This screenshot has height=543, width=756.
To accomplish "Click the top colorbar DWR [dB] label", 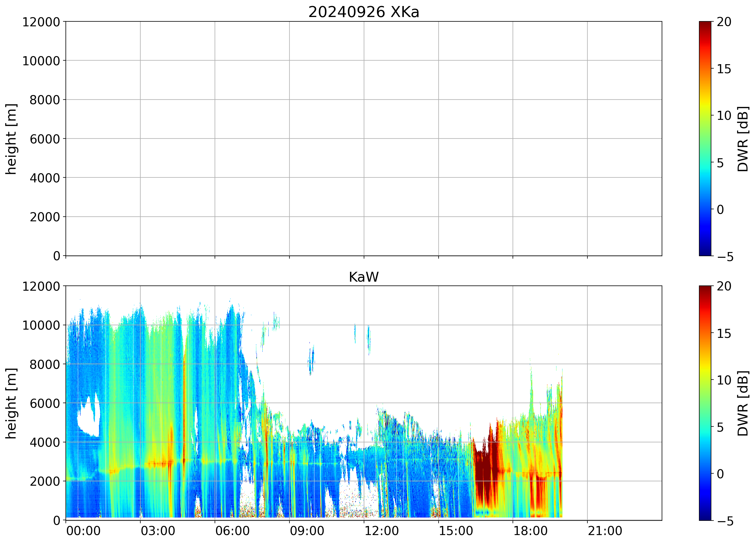I will (743, 139).
